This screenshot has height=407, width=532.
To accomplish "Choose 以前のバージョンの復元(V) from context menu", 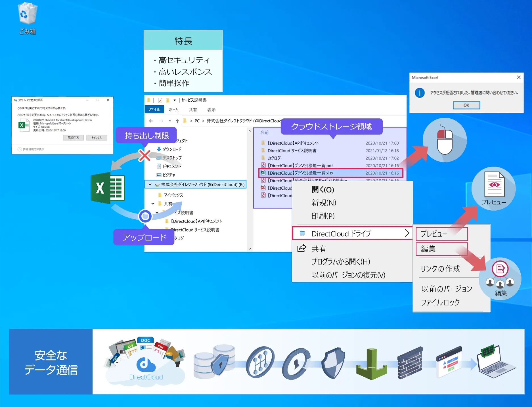I will click(348, 275).
